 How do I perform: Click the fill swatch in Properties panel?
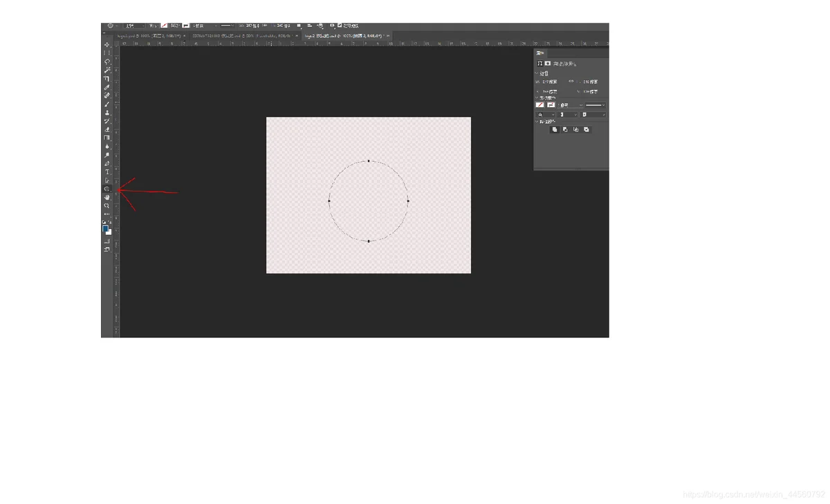[x=540, y=105]
